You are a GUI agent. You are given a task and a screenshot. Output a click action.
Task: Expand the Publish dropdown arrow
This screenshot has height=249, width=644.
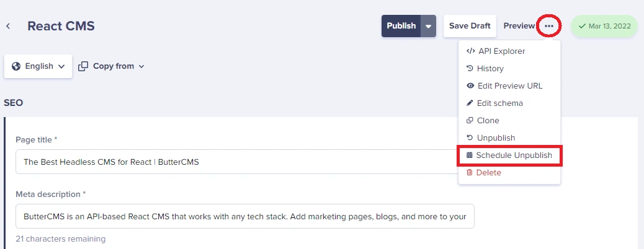428,26
